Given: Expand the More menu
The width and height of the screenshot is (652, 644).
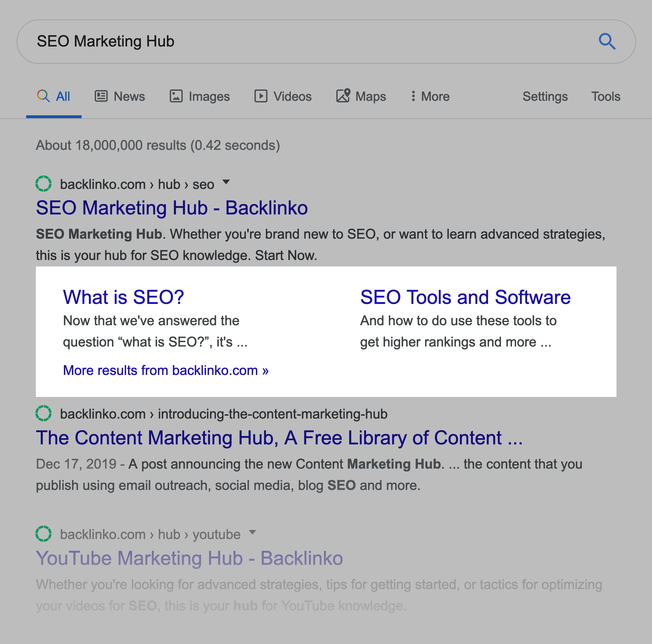Looking at the screenshot, I should tap(430, 97).
